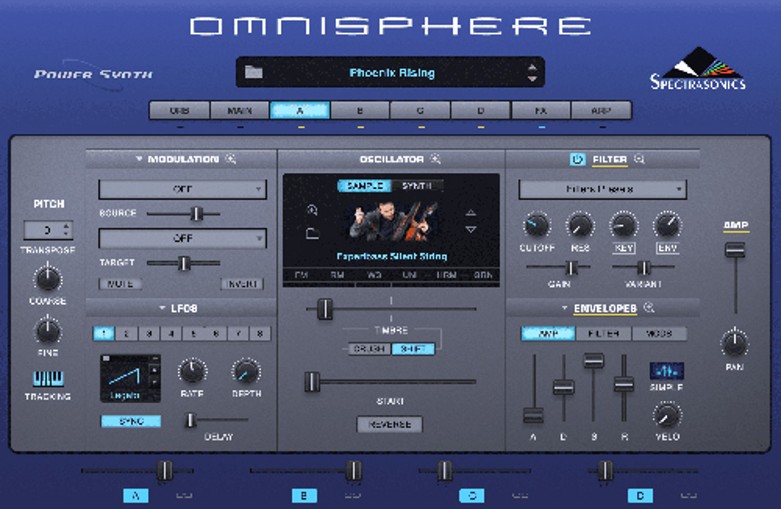Click the Velo knob
781x509 pixels.
(x=667, y=415)
